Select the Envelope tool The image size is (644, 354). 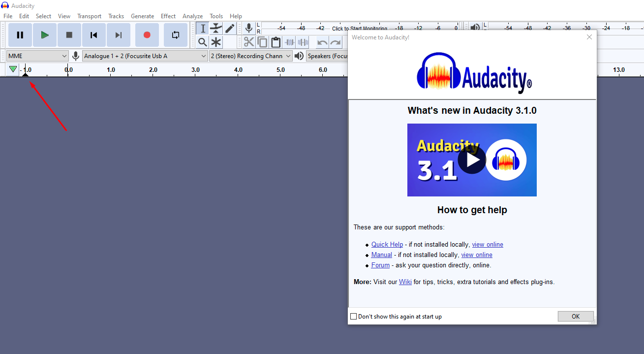tap(216, 29)
